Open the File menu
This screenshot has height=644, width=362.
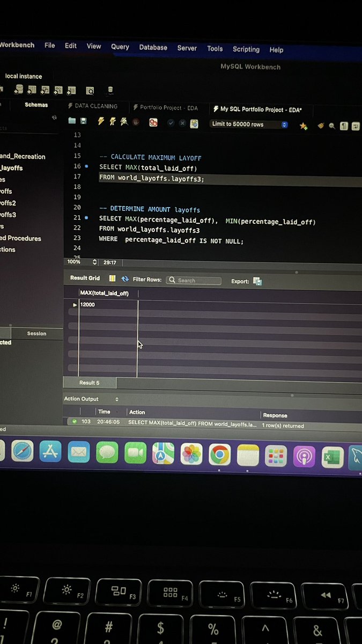coord(50,46)
